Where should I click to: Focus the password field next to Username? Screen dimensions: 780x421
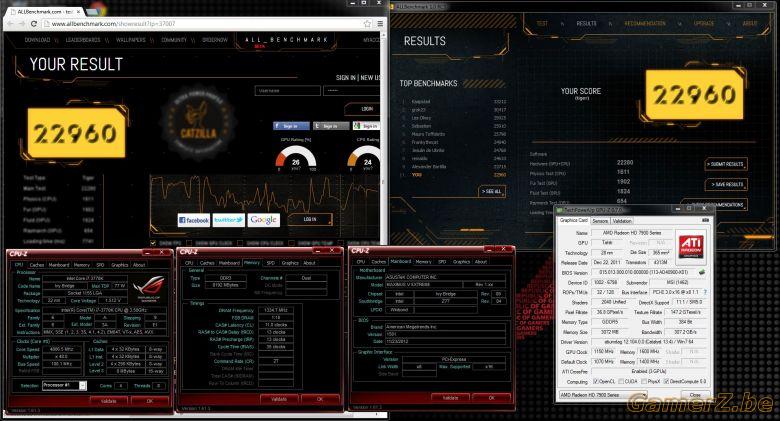tap(351, 91)
